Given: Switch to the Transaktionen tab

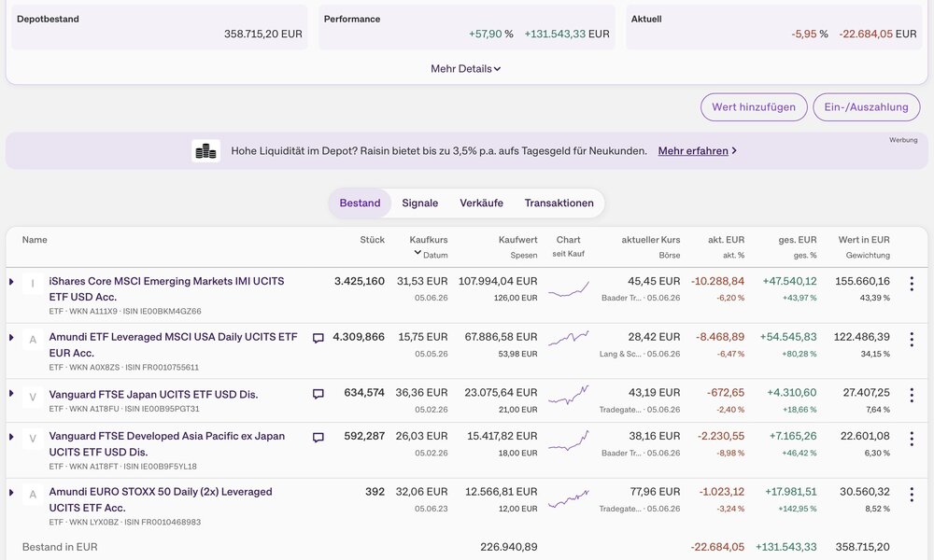Looking at the screenshot, I should point(559,203).
